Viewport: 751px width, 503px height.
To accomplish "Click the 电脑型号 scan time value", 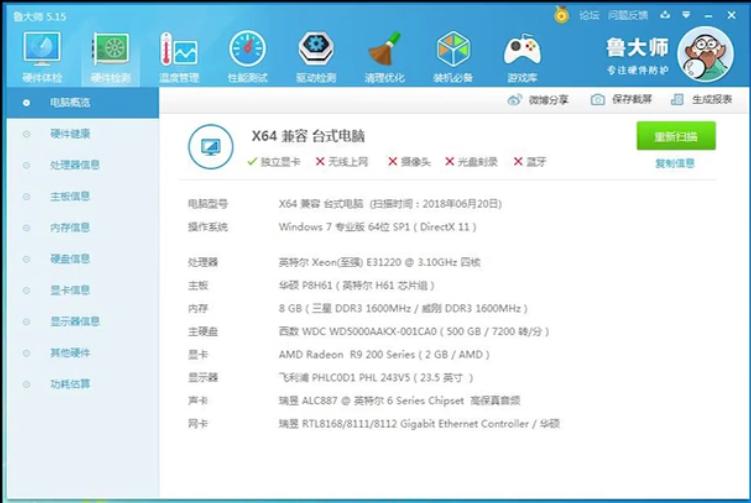I will [390, 204].
